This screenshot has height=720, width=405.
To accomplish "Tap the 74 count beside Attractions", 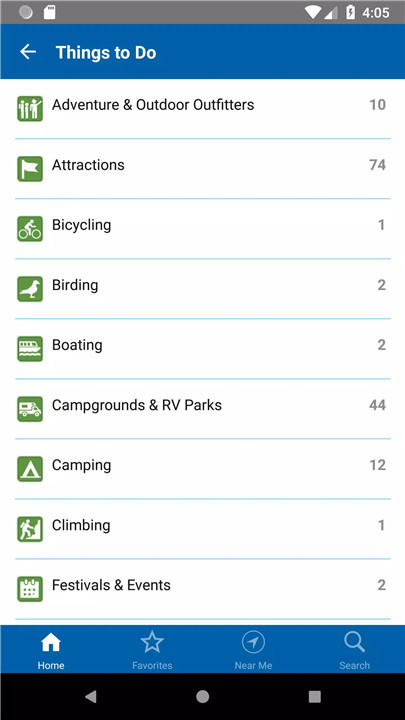I will pyautogui.click(x=377, y=165).
